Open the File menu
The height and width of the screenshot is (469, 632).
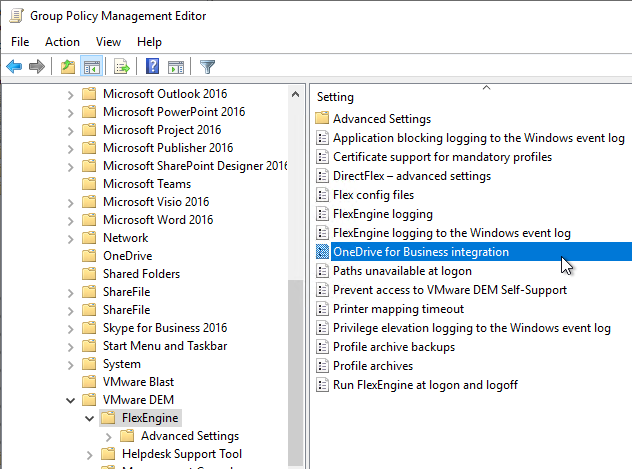20,42
